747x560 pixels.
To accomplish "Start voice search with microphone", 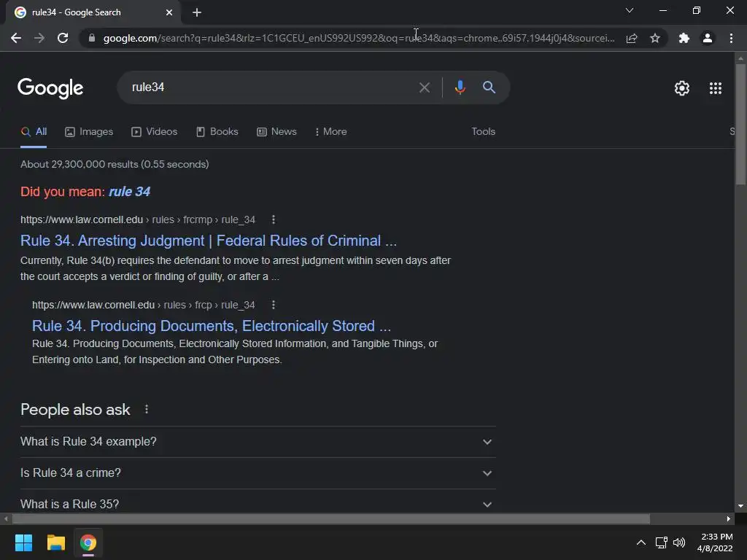I will [460, 87].
